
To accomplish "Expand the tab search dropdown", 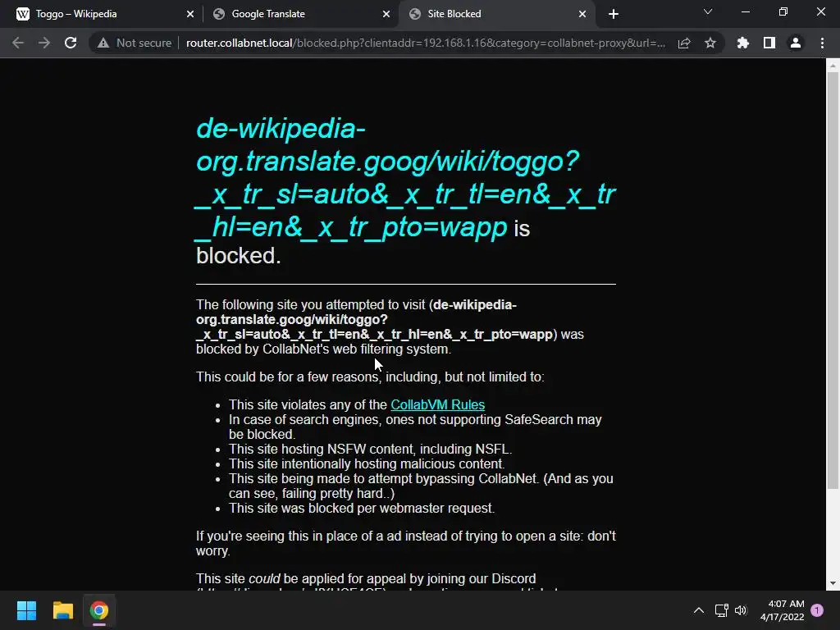I will click(x=708, y=11).
